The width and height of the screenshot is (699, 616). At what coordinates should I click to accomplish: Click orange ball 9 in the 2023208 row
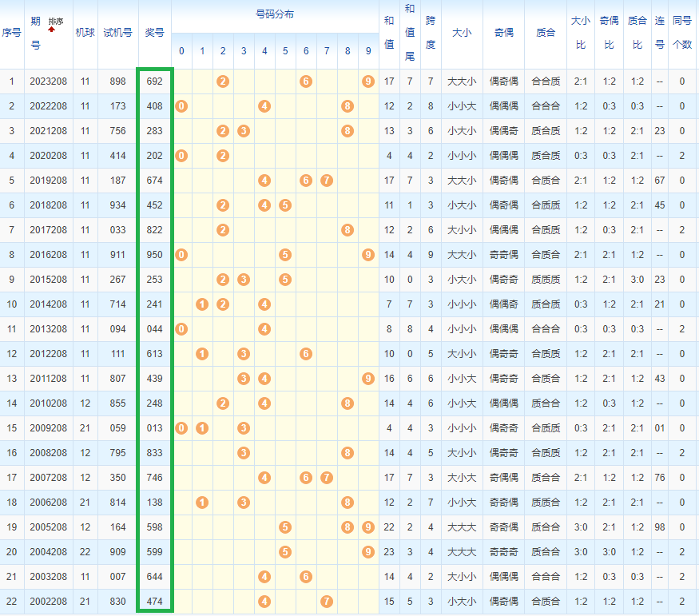coord(367,81)
